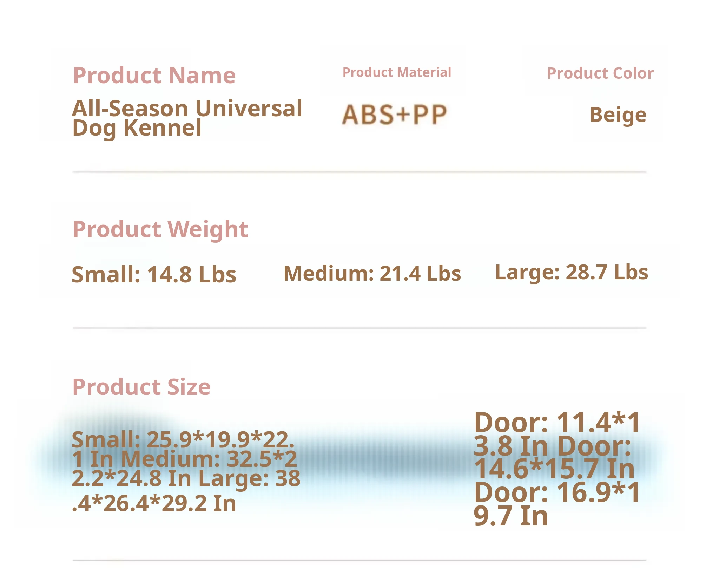Click the 9.7 In door text
The width and height of the screenshot is (719, 588).
pyautogui.click(x=511, y=516)
